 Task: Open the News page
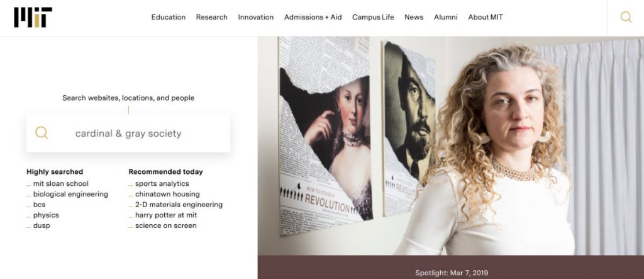pos(414,18)
